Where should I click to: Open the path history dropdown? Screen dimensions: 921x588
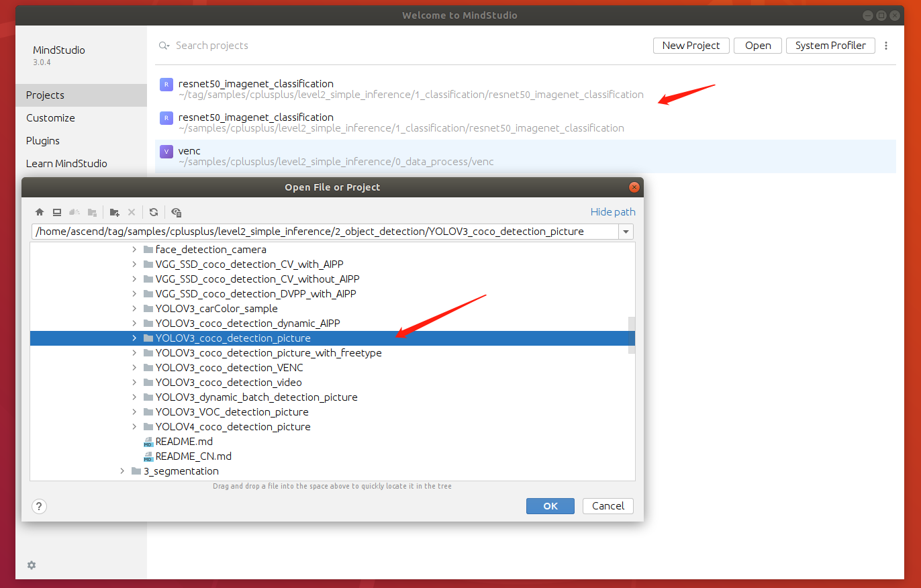pyautogui.click(x=626, y=232)
